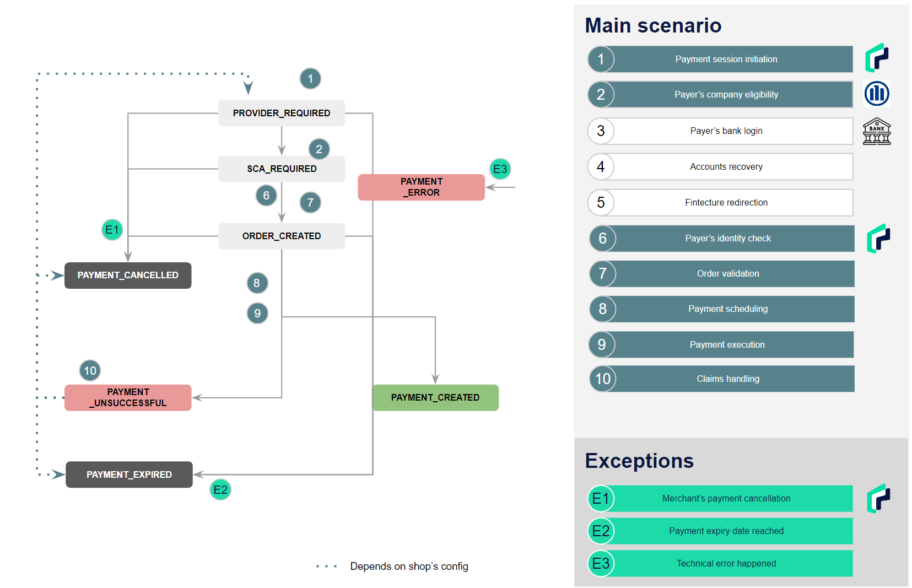Select the SCA_REQUIRED state box
The width and height of the screenshot is (912, 588).
coord(282,169)
